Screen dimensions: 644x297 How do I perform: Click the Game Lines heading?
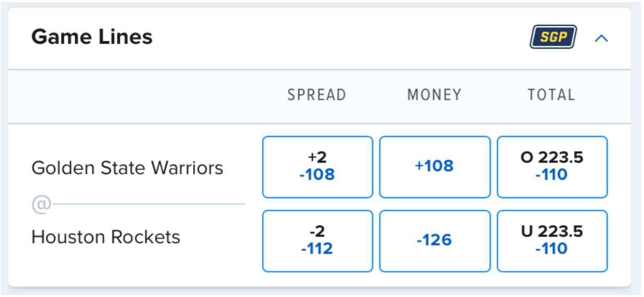[x=92, y=37]
